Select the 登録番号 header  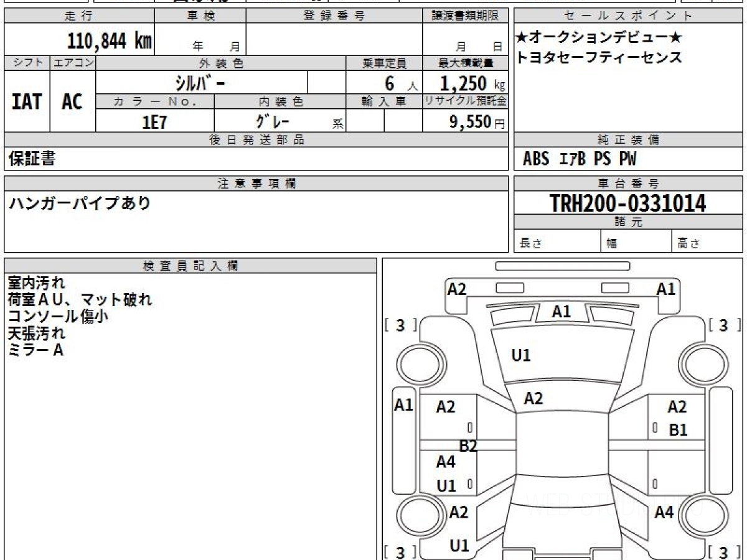click(x=334, y=16)
